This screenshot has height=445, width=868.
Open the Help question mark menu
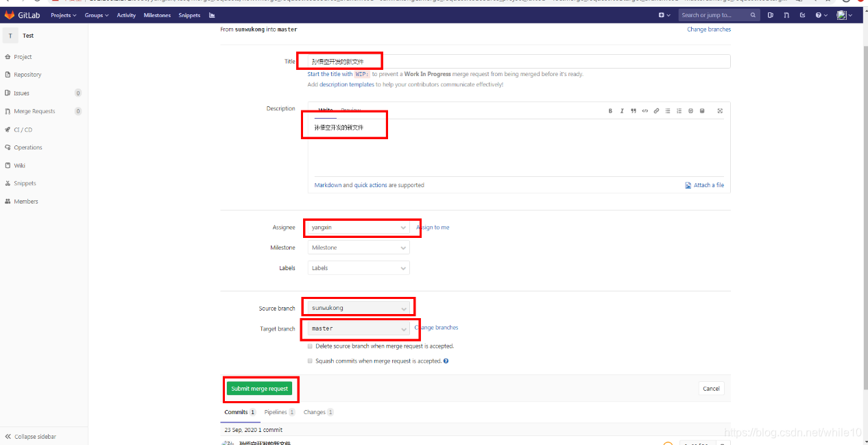821,15
